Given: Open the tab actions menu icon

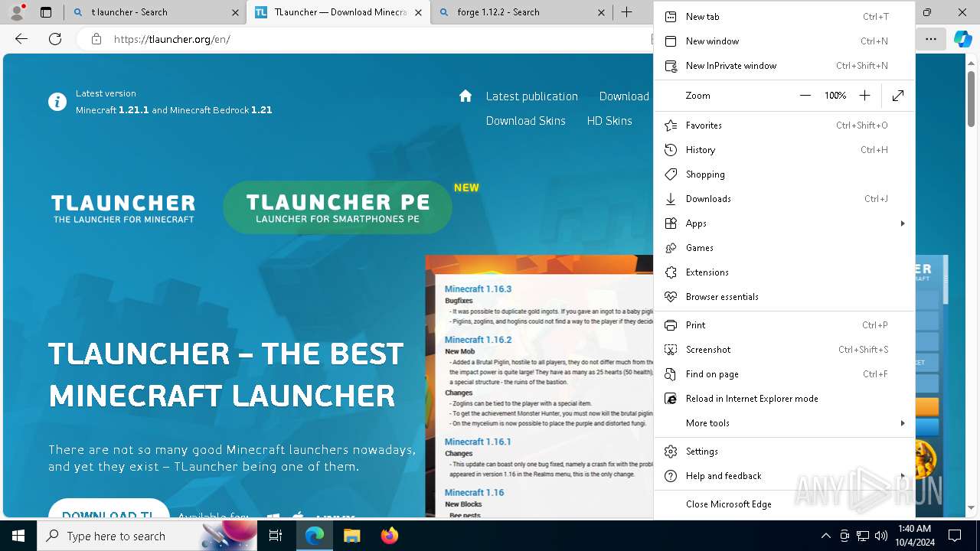Looking at the screenshot, I should tap(46, 12).
